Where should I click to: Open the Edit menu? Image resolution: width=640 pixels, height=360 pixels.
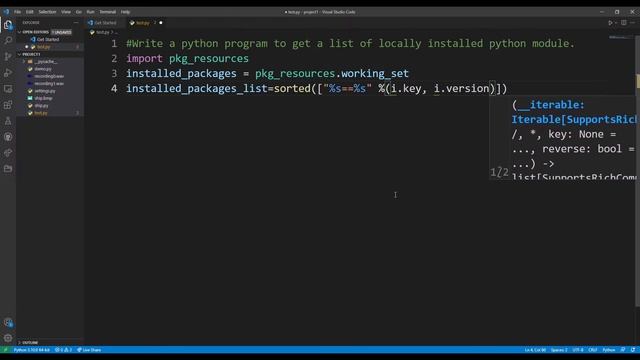[30, 12]
